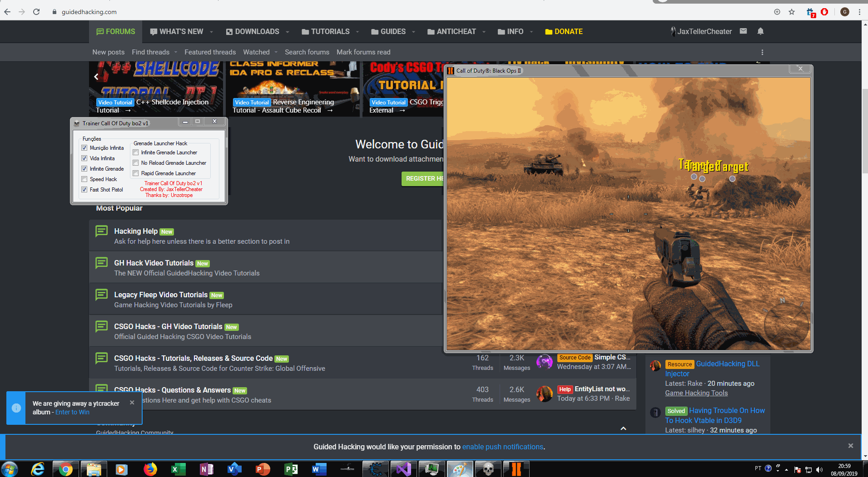Image resolution: width=868 pixels, height=477 pixels.
Task: Uncheck Munição Infinita in the trainer
Action: 84,148
